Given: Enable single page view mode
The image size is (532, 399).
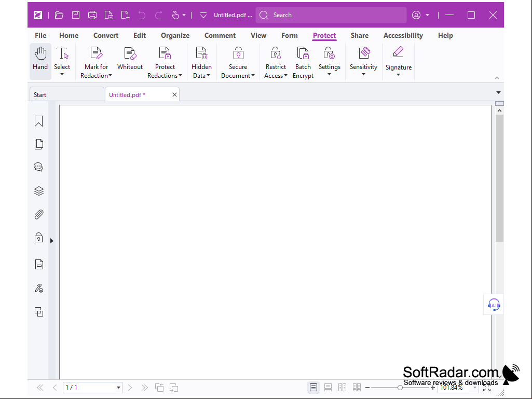Looking at the screenshot, I should pyautogui.click(x=313, y=388).
